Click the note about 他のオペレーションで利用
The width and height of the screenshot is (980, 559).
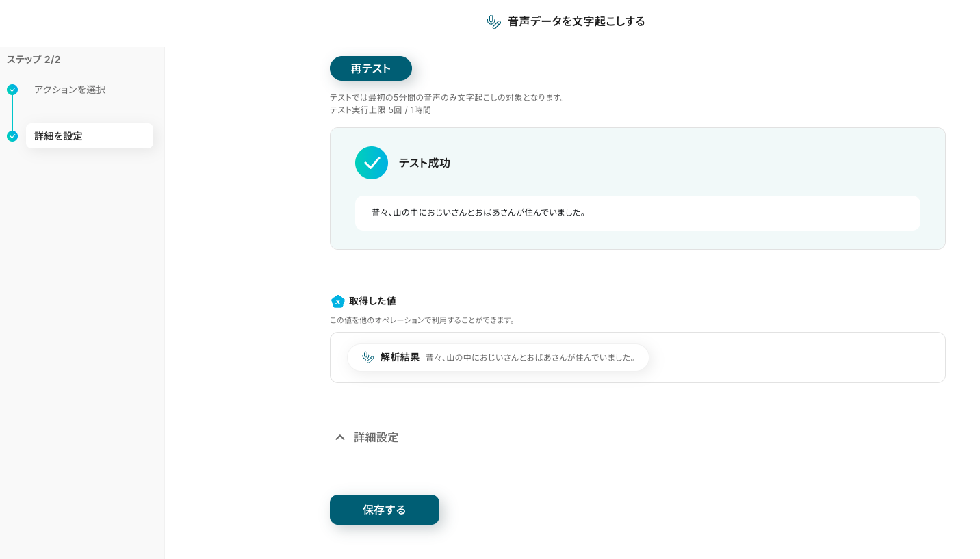coord(422,320)
